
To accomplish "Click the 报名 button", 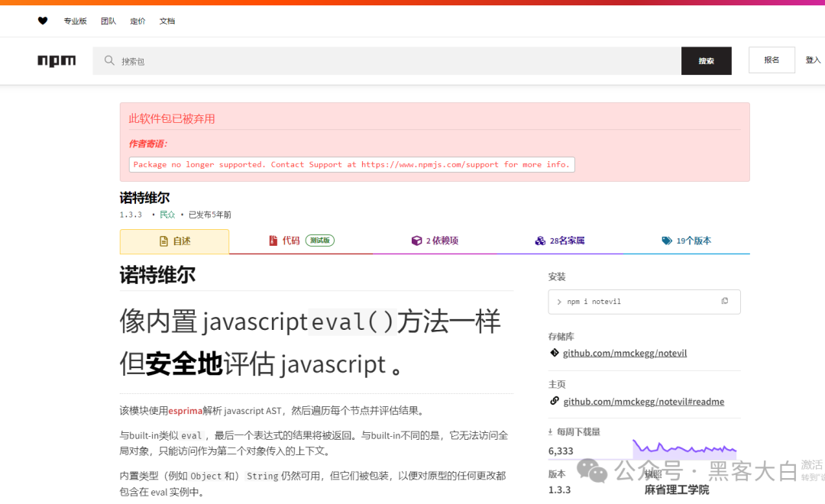I will [x=771, y=60].
